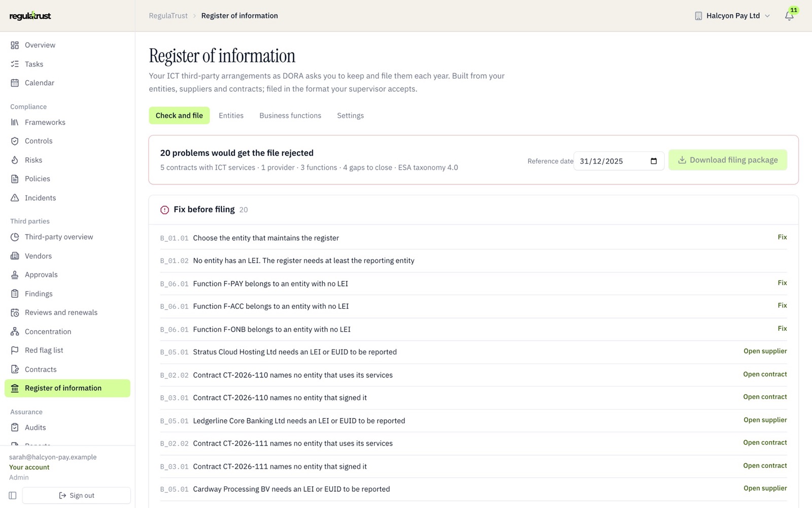Click the Sign out button
Screen dimensions: 812x508
(x=77, y=495)
